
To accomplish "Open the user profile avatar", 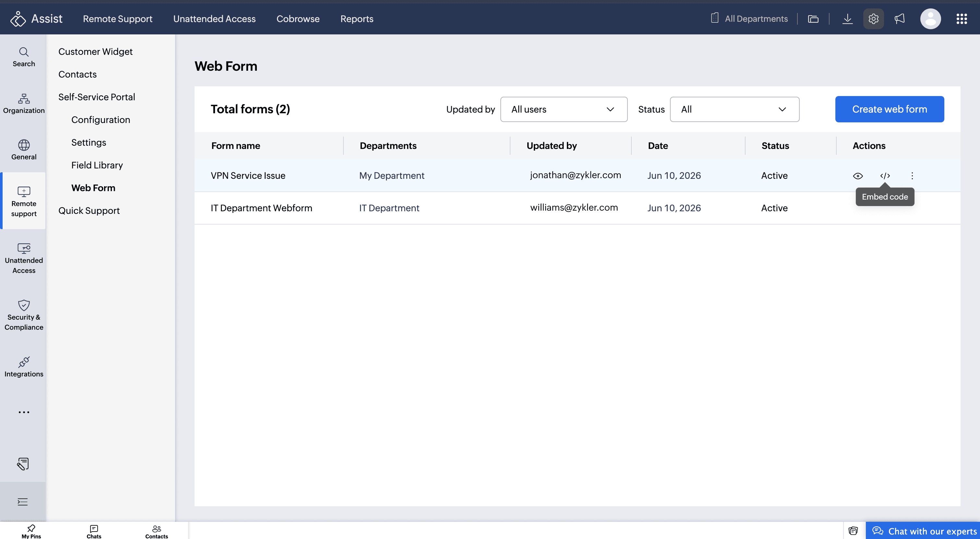I will pyautogui.click(x=930, y=18).
